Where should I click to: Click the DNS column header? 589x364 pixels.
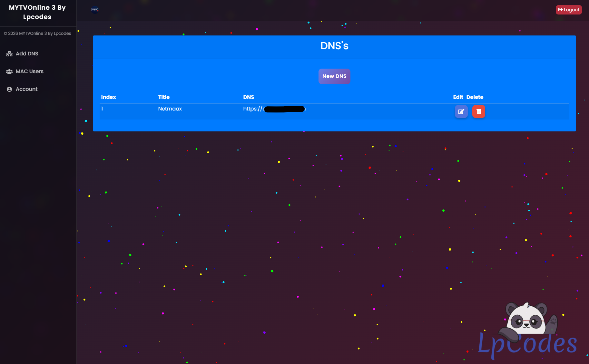point(249,97)
